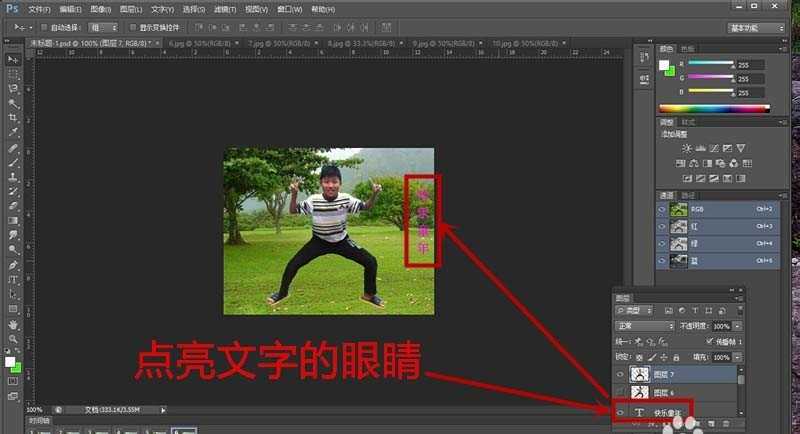Viewport: 800px width, 434px height.
Task: Open the layer blend mode 正常 dropdown
Action: click(644, 326)
